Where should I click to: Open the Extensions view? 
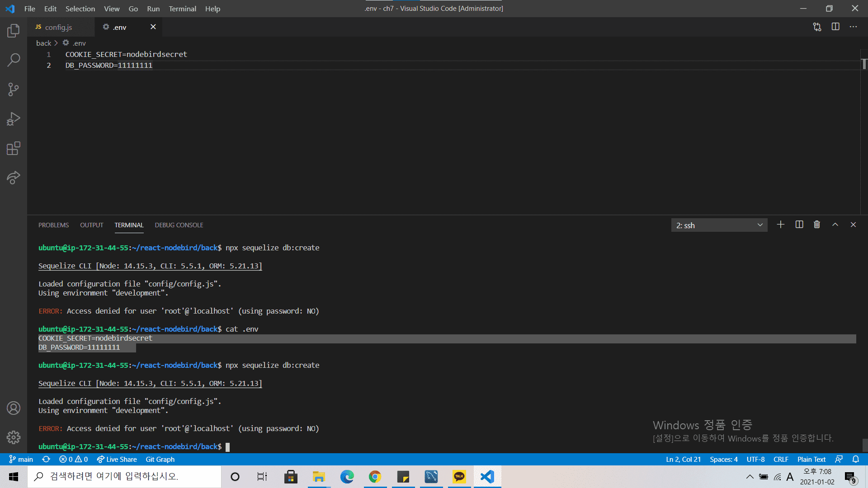(14, 148)
